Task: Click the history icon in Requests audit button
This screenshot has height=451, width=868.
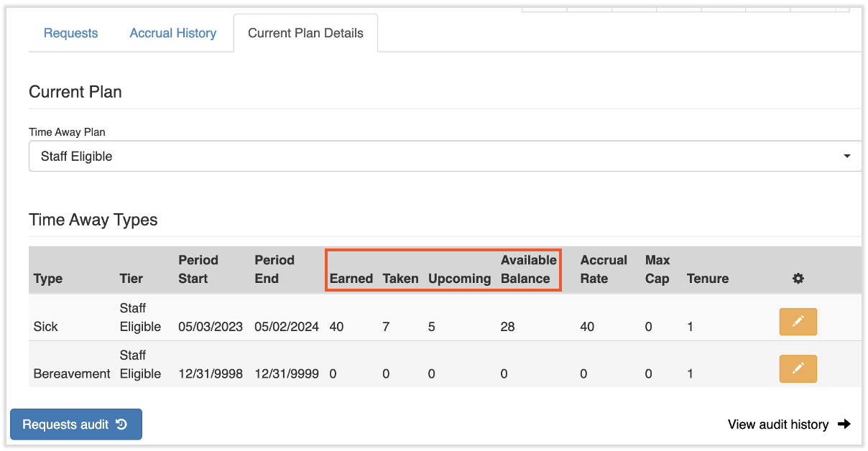Action: tap(121, 424)
